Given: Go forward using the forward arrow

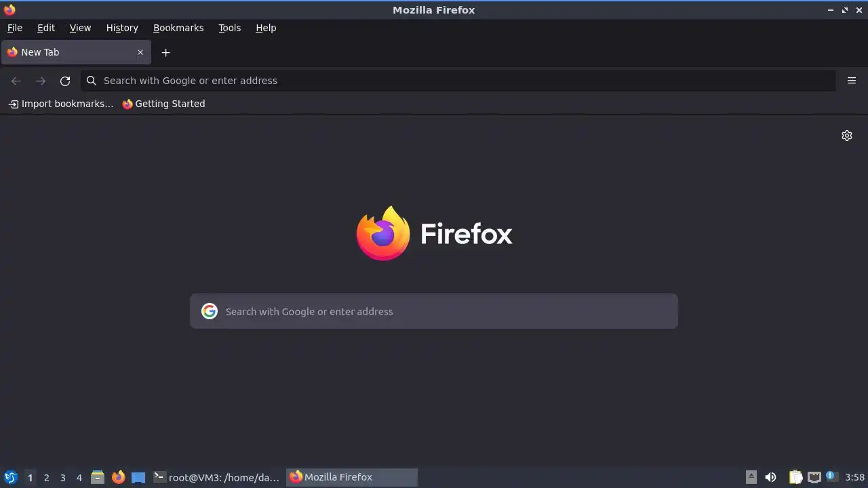Looking at the screenshot, I should 41,81.
